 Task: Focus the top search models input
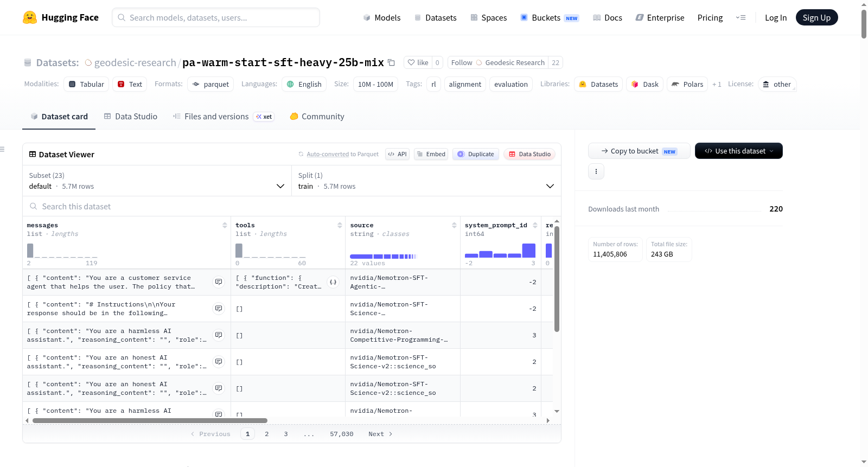point(216,17)
